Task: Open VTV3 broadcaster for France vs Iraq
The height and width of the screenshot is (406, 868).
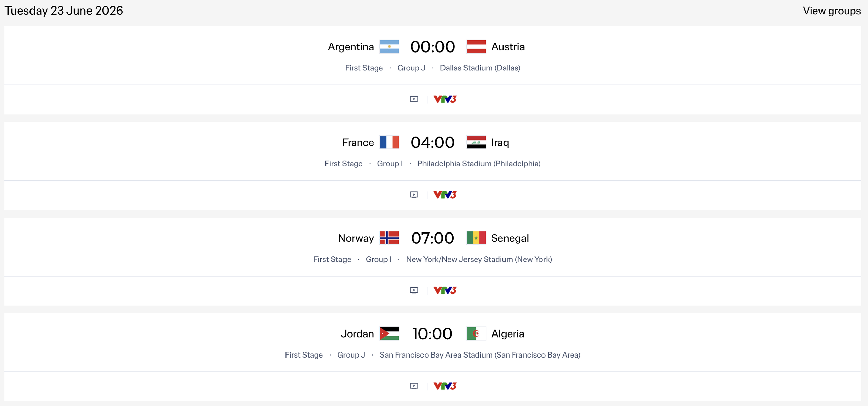Action: coord(445,195)
